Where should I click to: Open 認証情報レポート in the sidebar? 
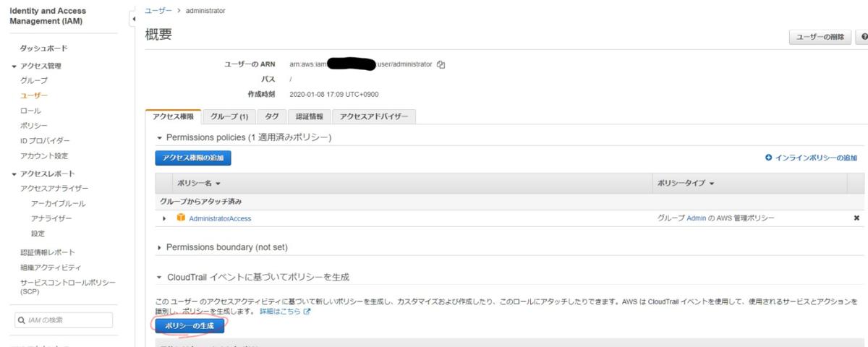48,252
